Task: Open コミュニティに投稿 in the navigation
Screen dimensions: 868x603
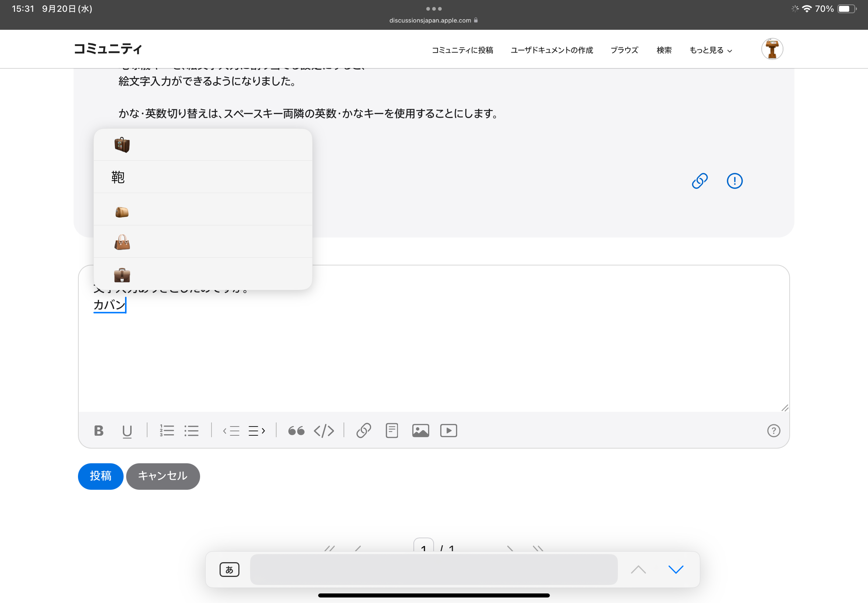Action: pyautogui.click(x=462, y=50)
